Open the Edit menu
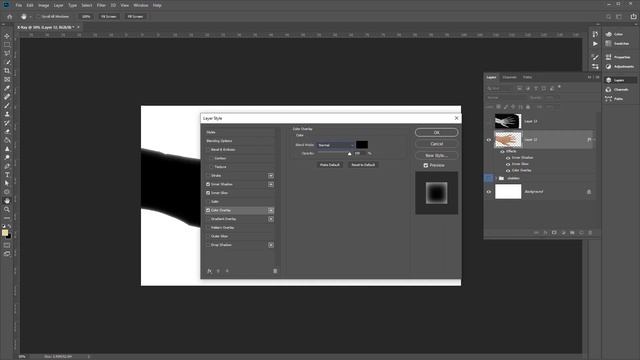Image resolution: width=640 pixels, height=360 pixels. tap(30, 5)
